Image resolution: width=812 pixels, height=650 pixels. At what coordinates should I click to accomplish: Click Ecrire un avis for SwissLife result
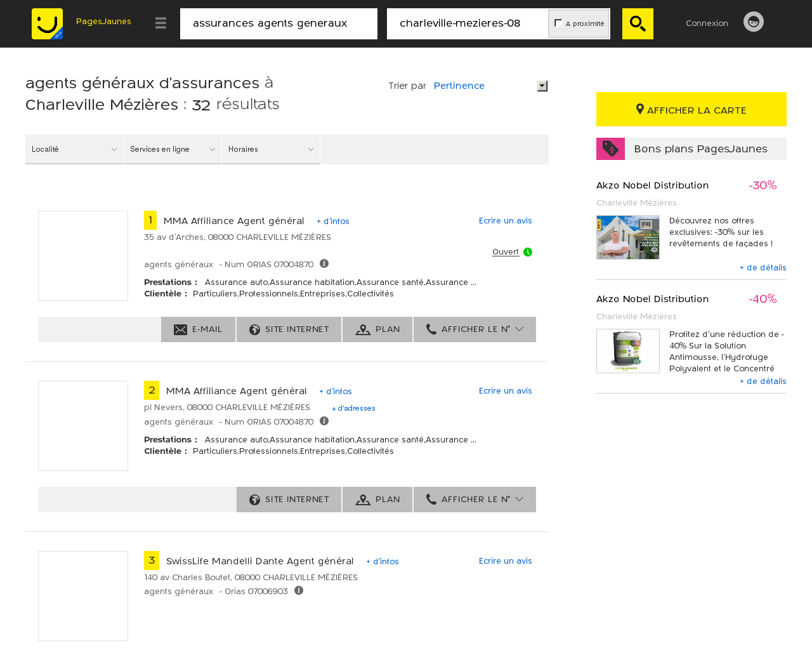point(506,560)
